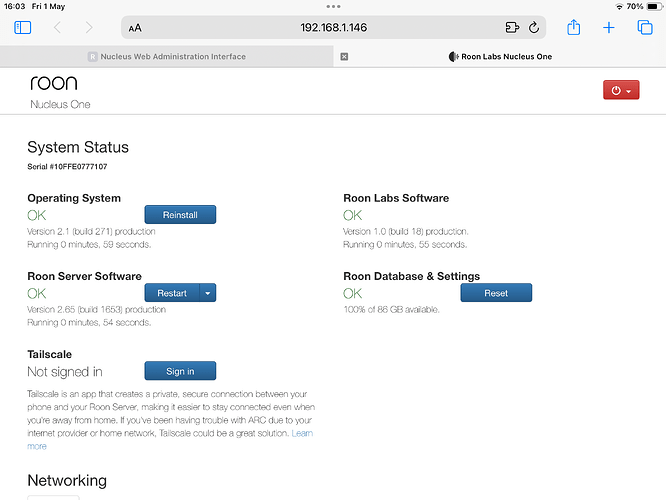Reload the current page
Image resolution: width=666 pixels, height=500 pixels.
tap(534, 28)
